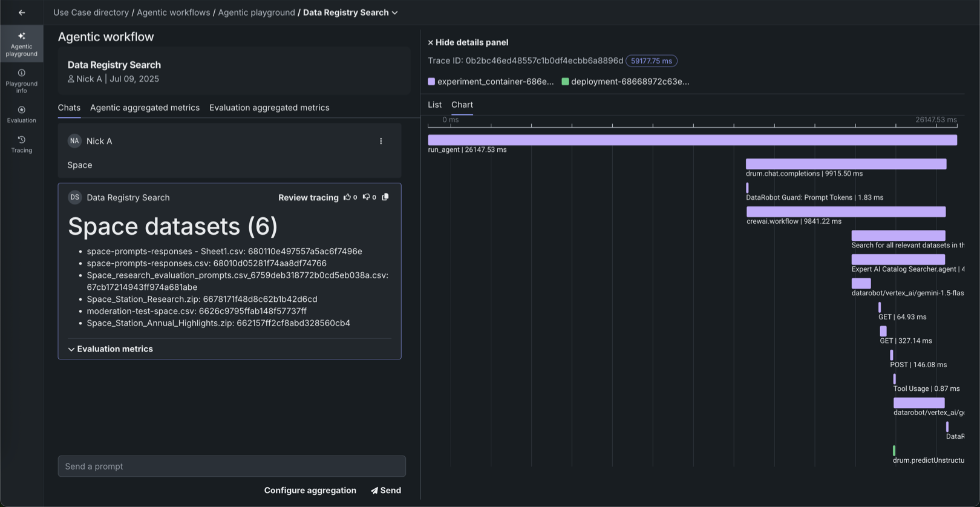Open Playground info in the sidebar

click(22, 81)
